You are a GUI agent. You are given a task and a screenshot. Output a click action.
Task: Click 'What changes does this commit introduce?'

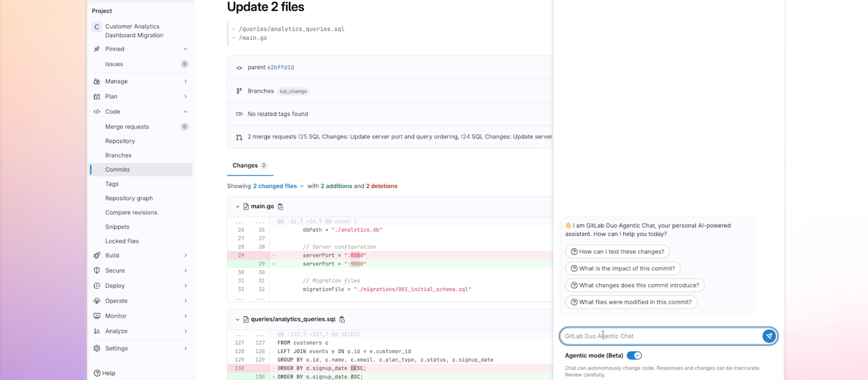tap(635, 285)
